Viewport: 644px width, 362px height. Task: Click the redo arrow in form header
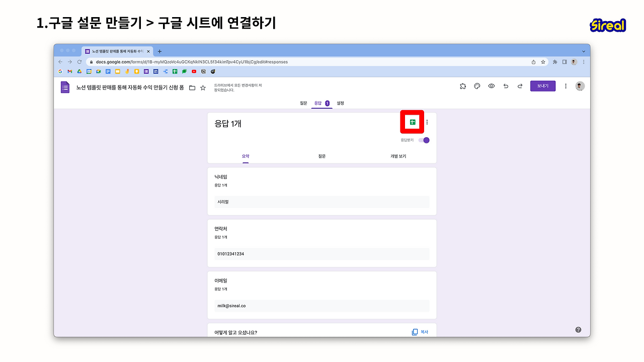click(x=520, y=86)
